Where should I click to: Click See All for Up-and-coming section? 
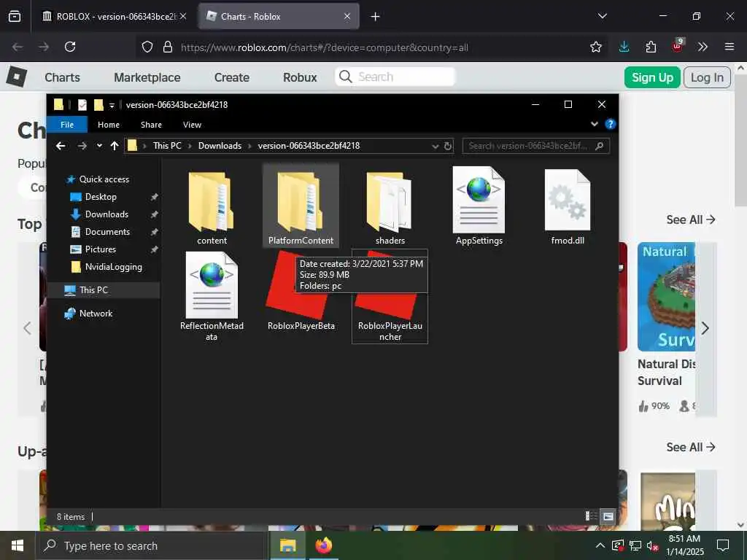pos(691,447)
